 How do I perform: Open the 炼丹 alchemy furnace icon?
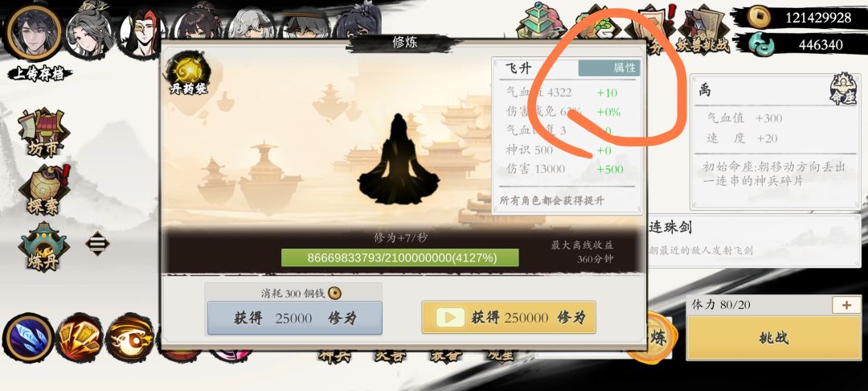pyautogui.click(x=43, y=246)
